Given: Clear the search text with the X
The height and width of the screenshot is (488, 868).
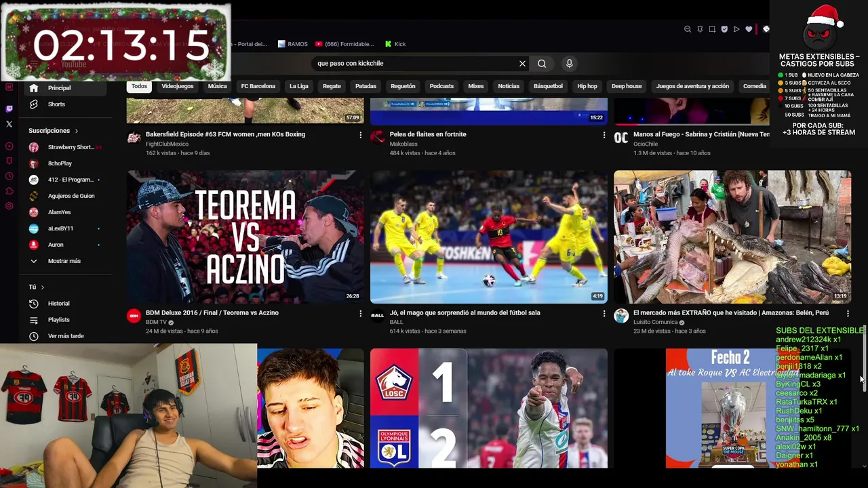Looking at the screenshot, I should [x=522, y=63].
